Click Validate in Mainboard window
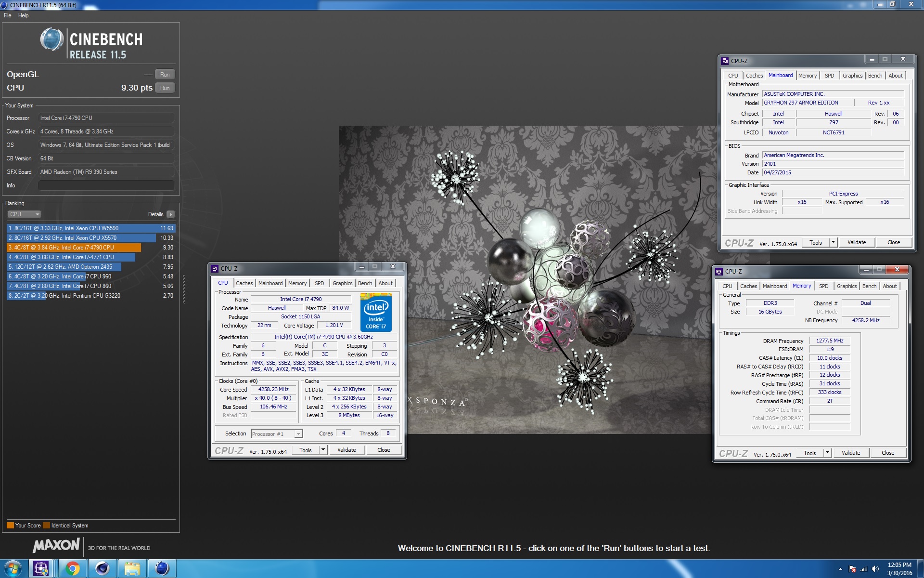The height and width of the screenshot is (578, 924). point(857,242)
